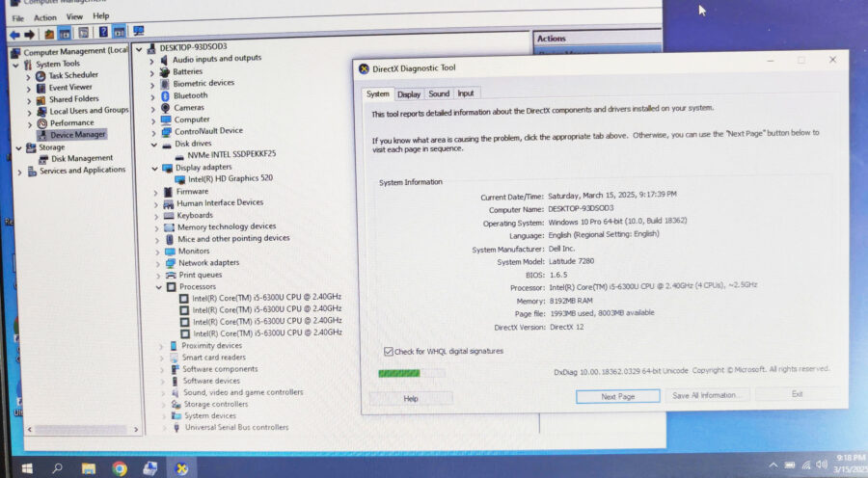This screenshot has height=478, width=868.
Task: Select the Biometric devices icon
Action: [x=165, y=84]
